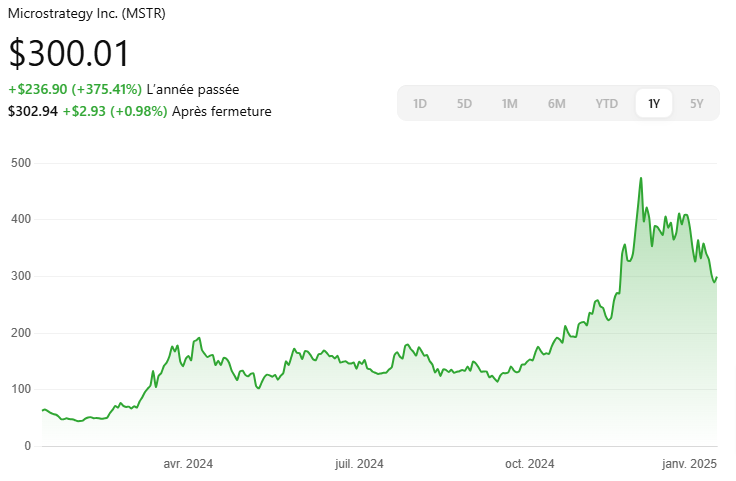Select the 1D time range tab
Viewport: 736px width, 481px height.
[420, 103]
